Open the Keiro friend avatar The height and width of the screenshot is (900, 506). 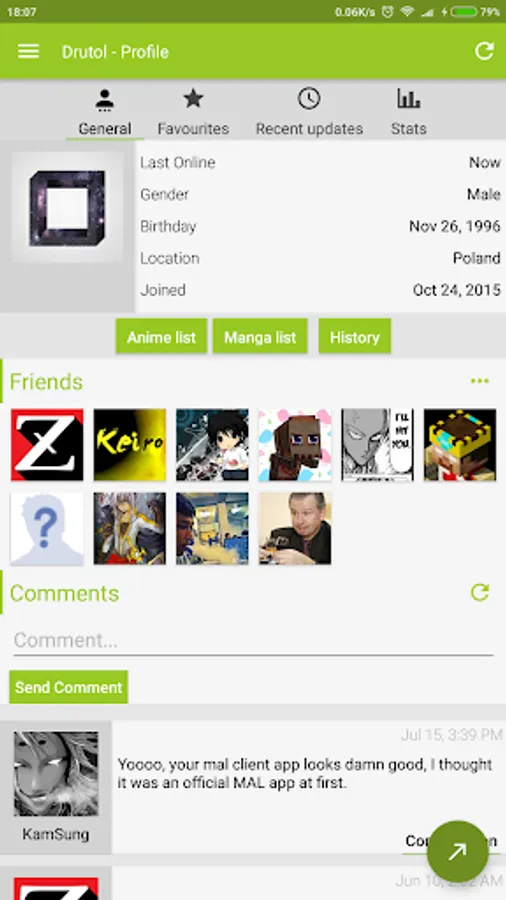[130, 445]
